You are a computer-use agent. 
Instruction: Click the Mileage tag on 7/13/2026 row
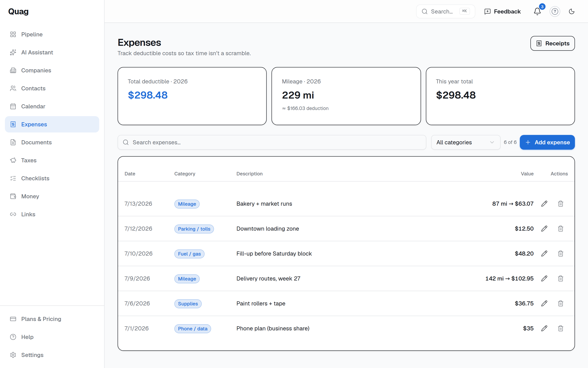pyautogui.click(x=187, y=204)
